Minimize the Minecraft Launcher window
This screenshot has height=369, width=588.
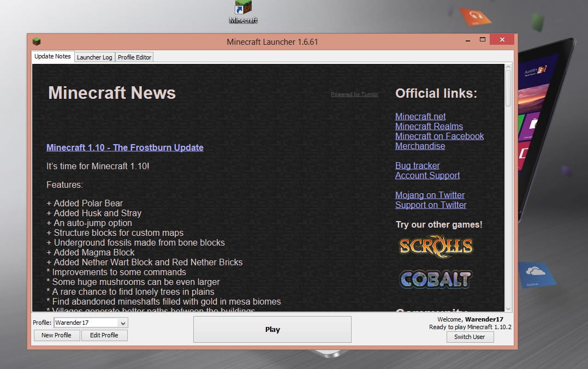pos(468,40)
